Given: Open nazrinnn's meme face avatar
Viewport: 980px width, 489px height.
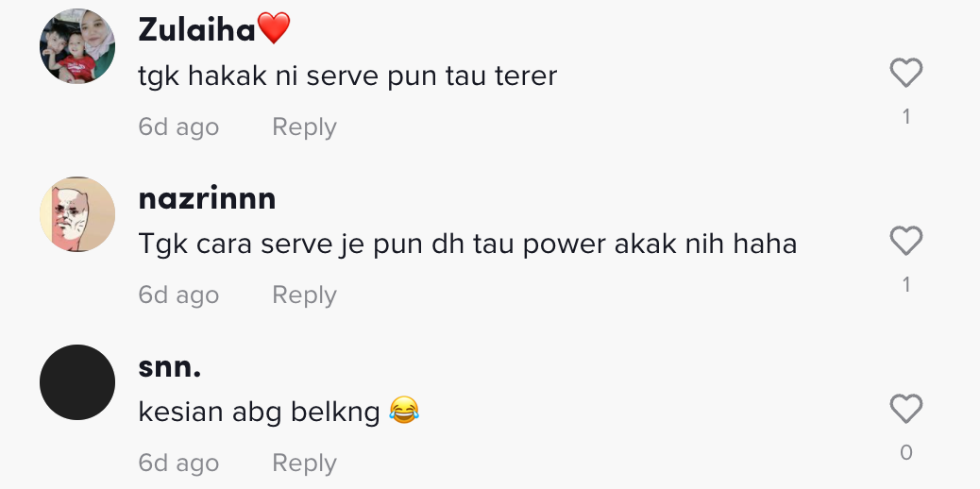Looking at the screenshot, I should 77,214.
